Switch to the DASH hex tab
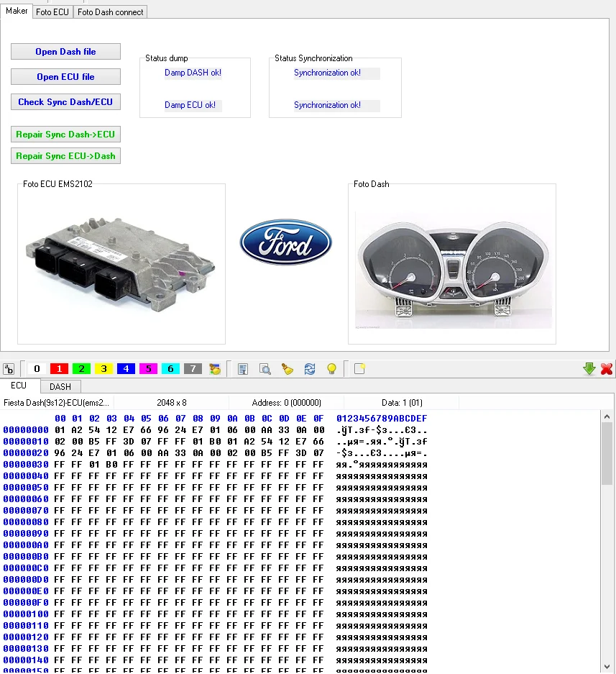The image size is (616, 674). (x=60, y=386)
